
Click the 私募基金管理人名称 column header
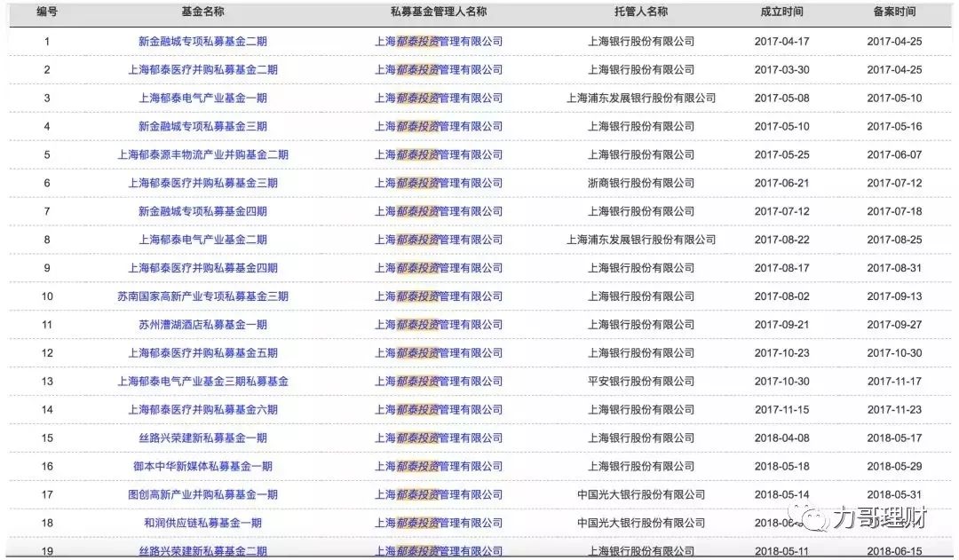[x=438, y=12]
